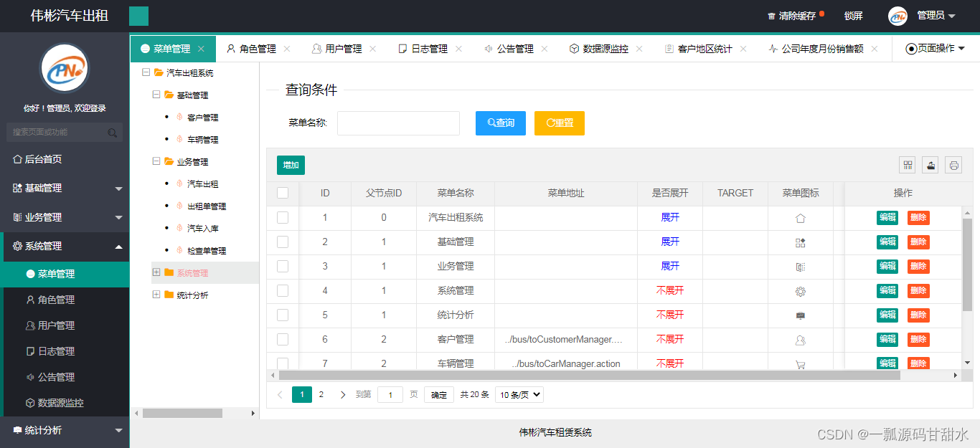The width and height of the screenshot is (980, 448).
Task: Switch to the 公司年度月份销售额 tab
Action: pos(823,48)
